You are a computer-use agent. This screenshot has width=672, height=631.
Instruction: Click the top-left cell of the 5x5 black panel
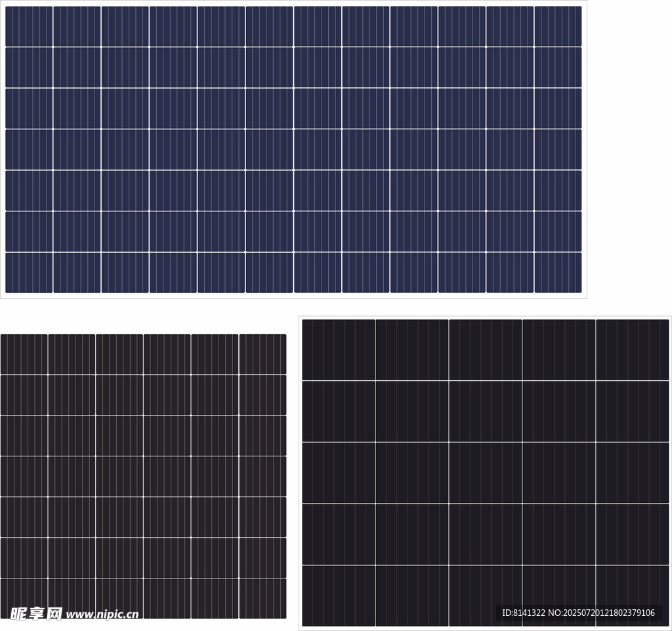[339, 350]
